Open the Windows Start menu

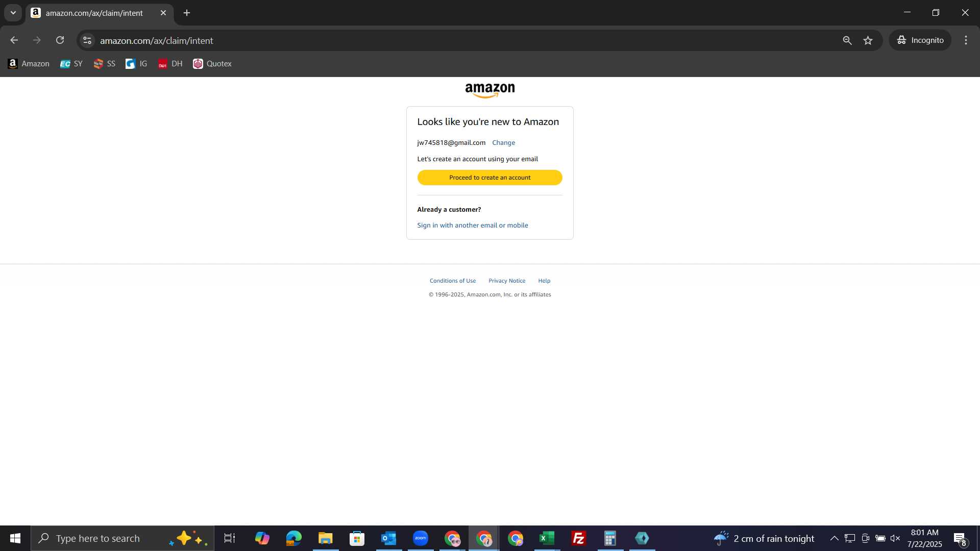(x=15, y=538)
